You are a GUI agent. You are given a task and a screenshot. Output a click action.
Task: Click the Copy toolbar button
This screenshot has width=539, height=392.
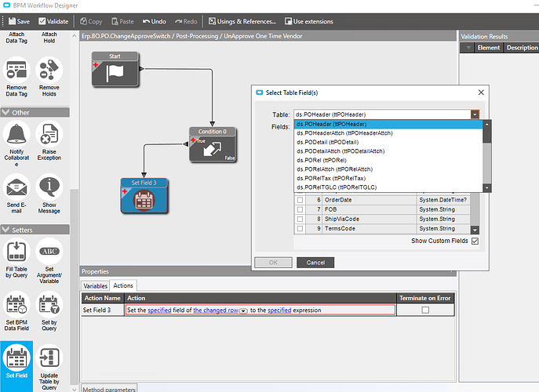coord(91,21)
